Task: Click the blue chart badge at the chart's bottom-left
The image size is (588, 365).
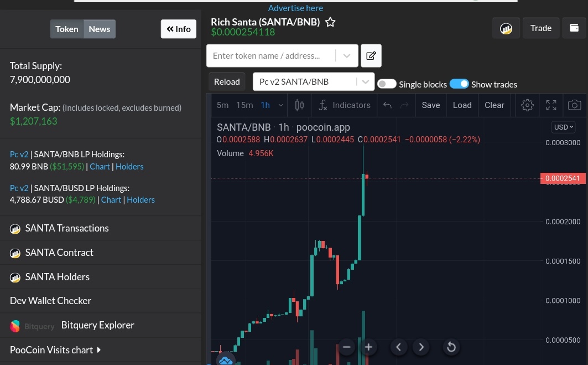Action: click(x=226, y=361)
